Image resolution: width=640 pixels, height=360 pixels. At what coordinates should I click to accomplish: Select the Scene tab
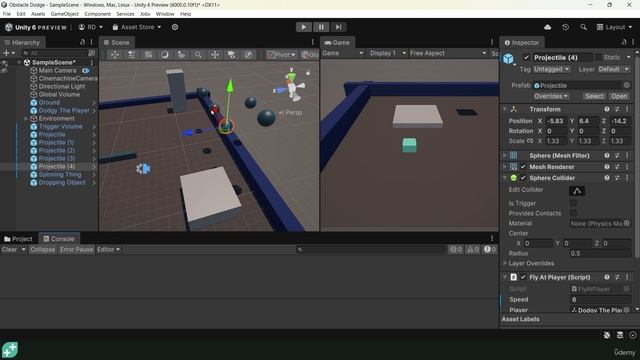(117, 42)
